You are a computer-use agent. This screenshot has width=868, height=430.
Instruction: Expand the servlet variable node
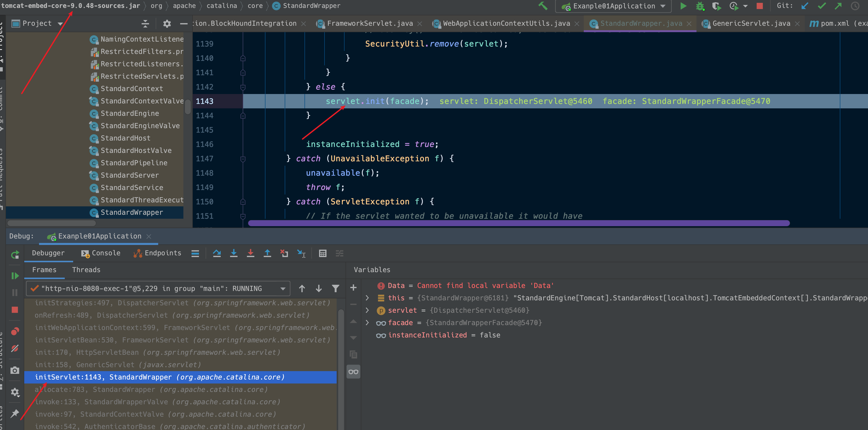click(x=367, y=310)
